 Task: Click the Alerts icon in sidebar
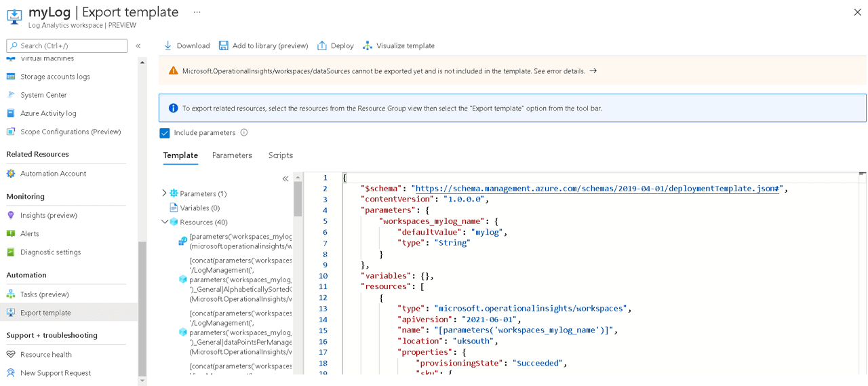(x=11, y=233)
